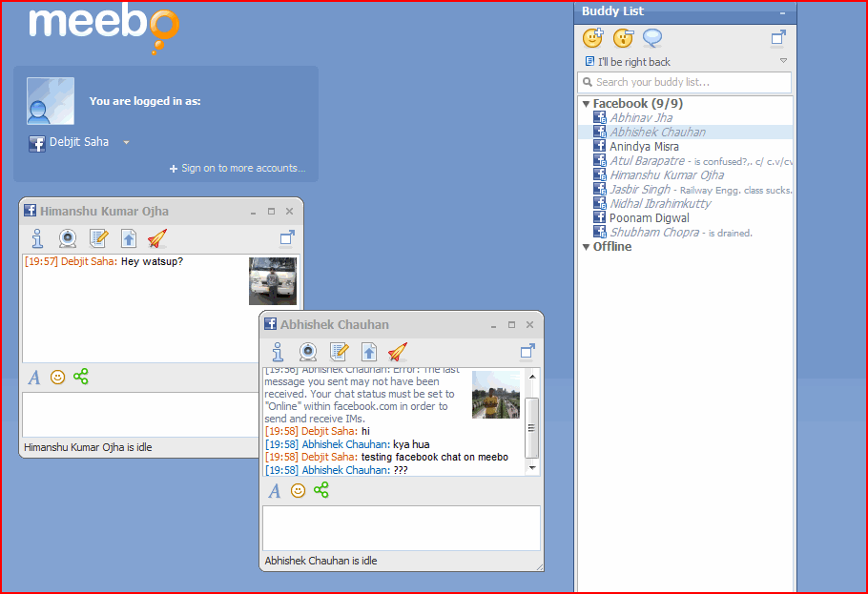Open chat log notepad in Himanshu chat
Viewport: 868px width, 594px height.
[98, 238]
